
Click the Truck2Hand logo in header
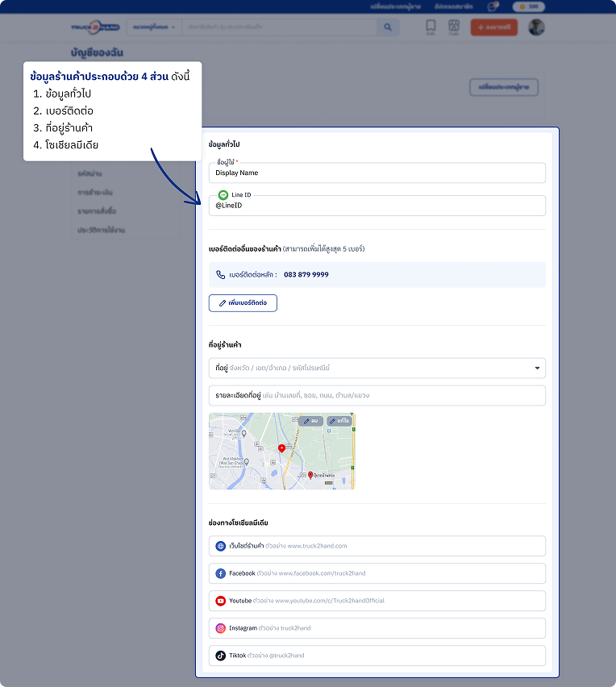point(95,27)
